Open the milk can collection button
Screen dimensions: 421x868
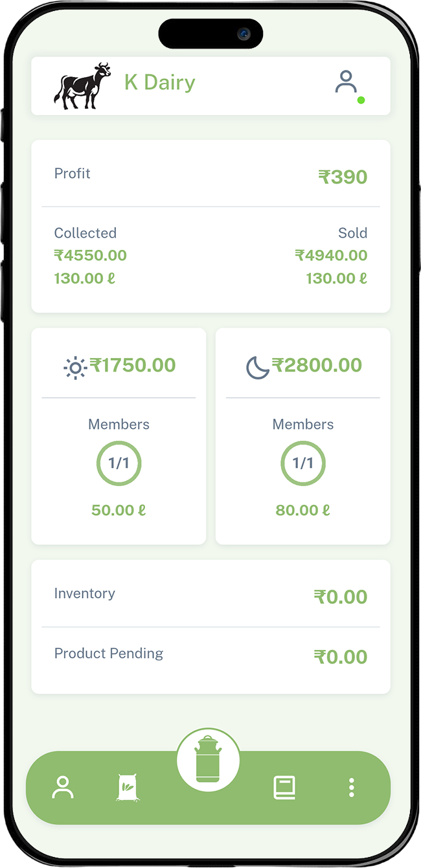coord(208,760)
